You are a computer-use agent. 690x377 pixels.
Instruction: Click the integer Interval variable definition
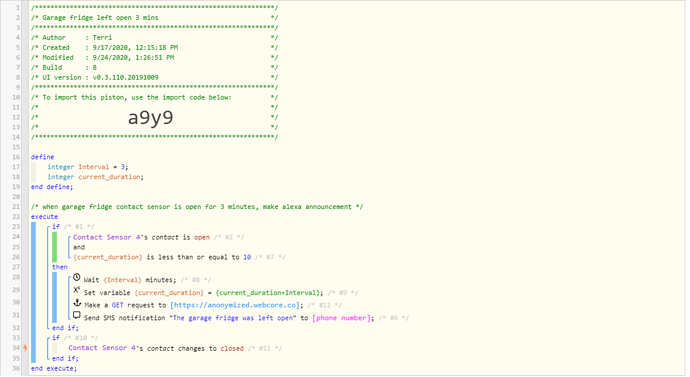[88, 167]
